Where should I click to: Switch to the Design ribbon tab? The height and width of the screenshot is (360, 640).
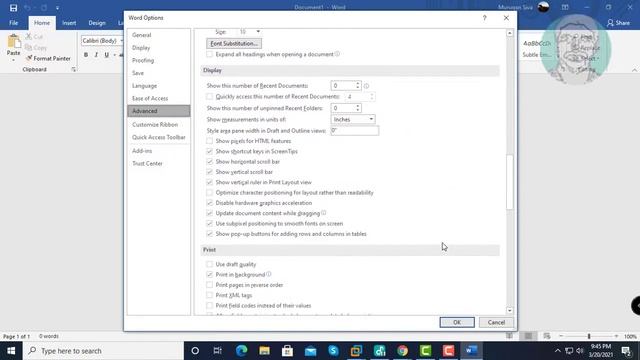(97, 23)
